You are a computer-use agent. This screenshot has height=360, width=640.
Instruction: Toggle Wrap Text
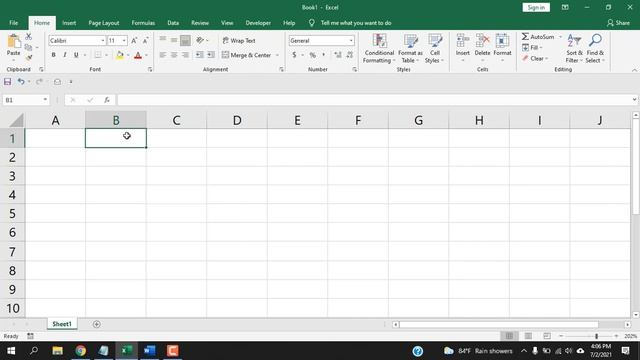coord(239,41)
